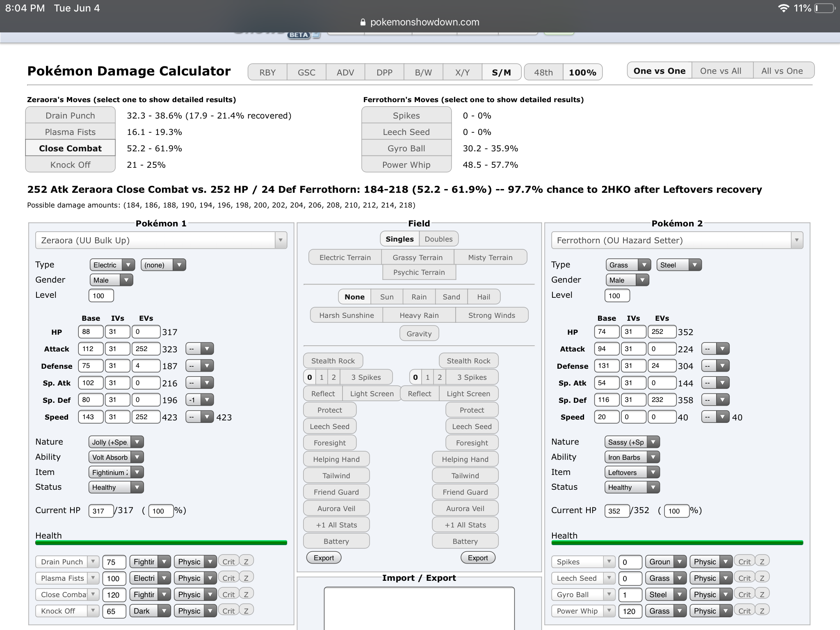Viewport: 840px width, 630px height.
Task: Enable Electric Terrain
Action: (x=345, y=257)
